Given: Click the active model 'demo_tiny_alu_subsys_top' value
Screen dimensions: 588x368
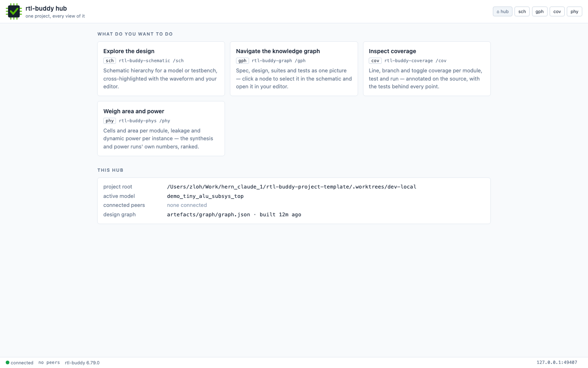Looking at the screenshot, I should [205, 196].
